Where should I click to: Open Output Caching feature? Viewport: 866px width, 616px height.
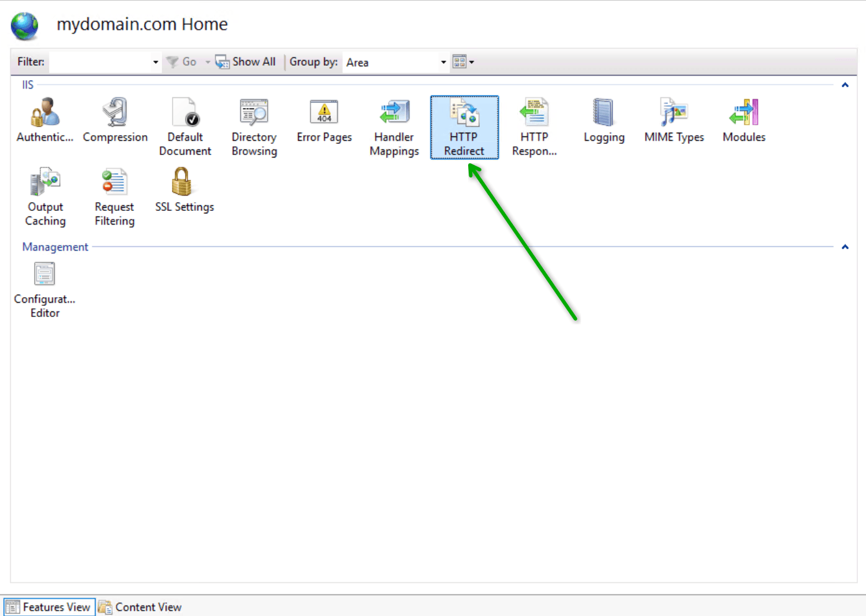point(45,197)
